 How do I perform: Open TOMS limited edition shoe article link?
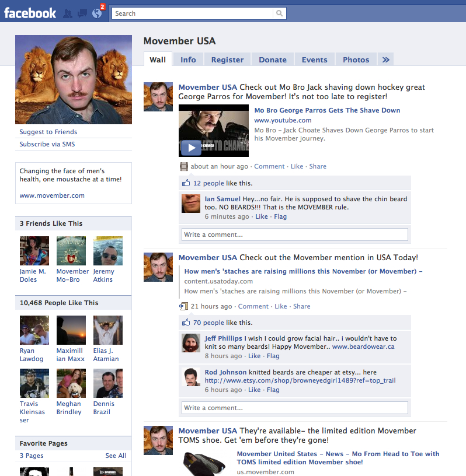tap(338, 458)
